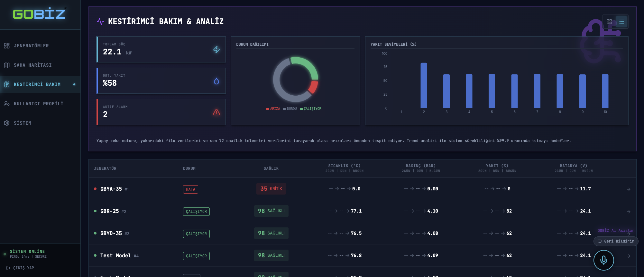Click the microphone voice assistant button
The width and height of the screenshot is (644, 277).
[x=603, y=260]
